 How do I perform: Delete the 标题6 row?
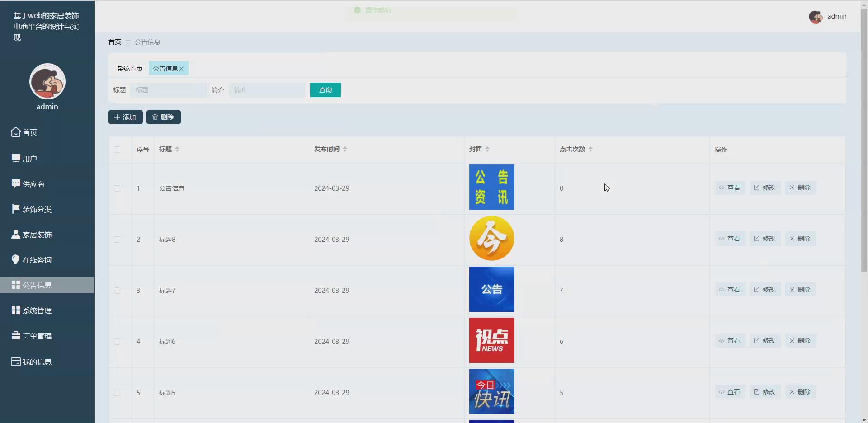[800, 341]
